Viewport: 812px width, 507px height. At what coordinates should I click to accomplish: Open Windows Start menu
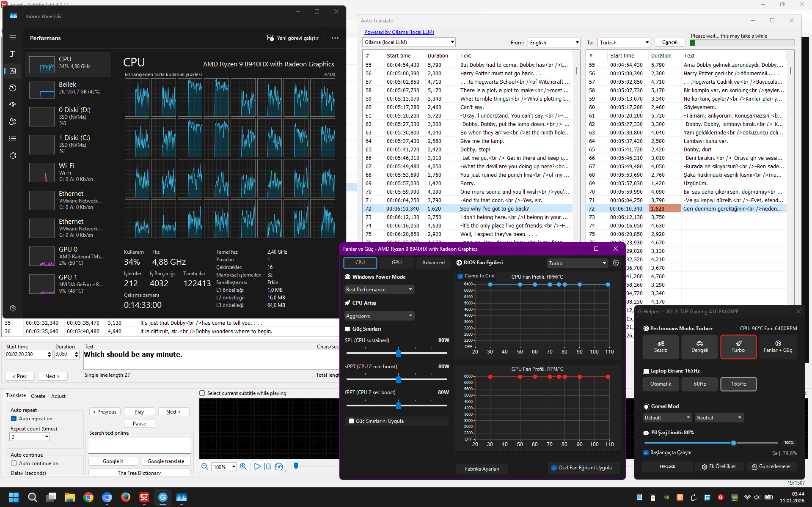14,497
